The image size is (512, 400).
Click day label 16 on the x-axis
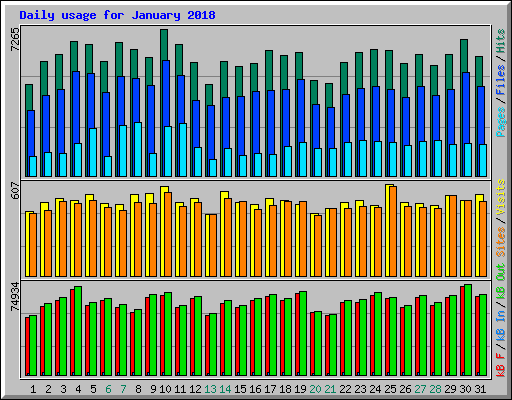coord(255,389)
